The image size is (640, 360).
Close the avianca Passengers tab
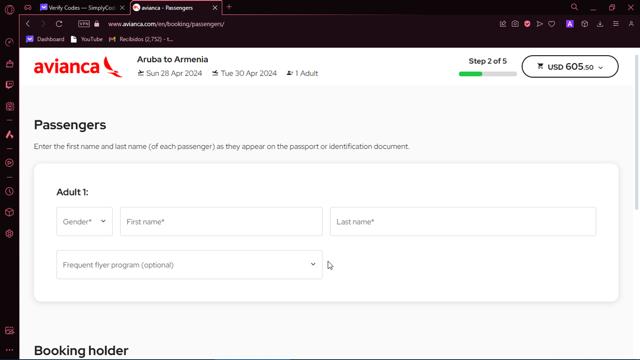click(215, 8)
